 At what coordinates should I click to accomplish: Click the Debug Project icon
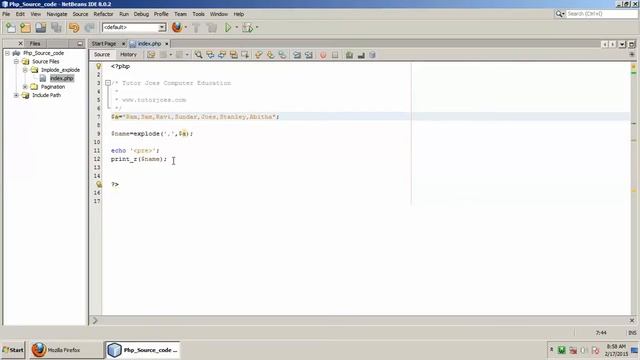click(x=247, y=27)
